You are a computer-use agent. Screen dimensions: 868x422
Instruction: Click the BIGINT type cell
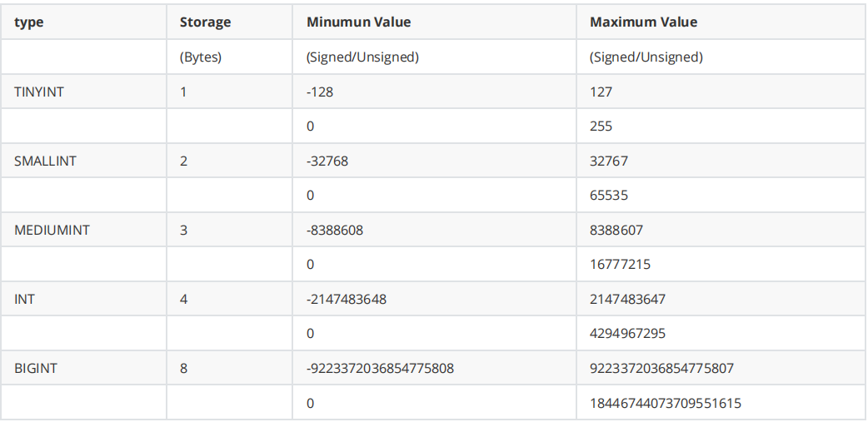36,368
